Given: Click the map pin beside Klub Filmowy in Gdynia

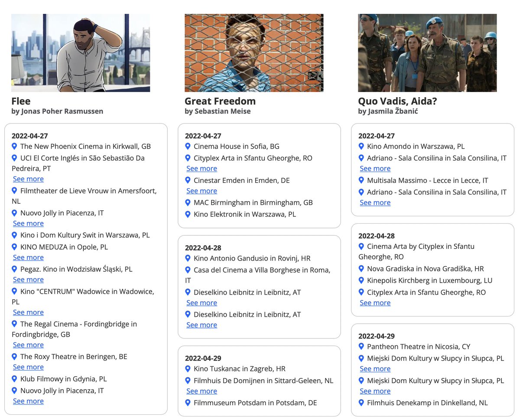Looking at the screenshot, I should click(14, 379).
